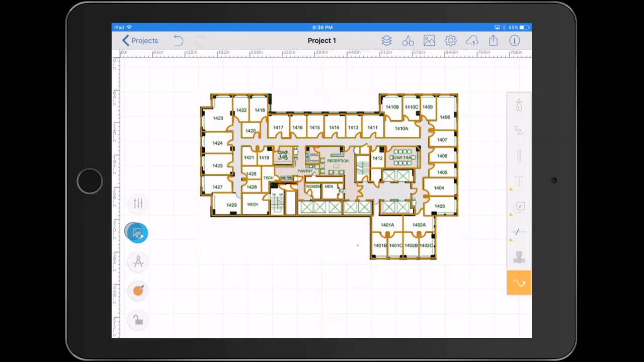Select the resize frames tool
Viewport: 644px width, 362px height.
519,207
